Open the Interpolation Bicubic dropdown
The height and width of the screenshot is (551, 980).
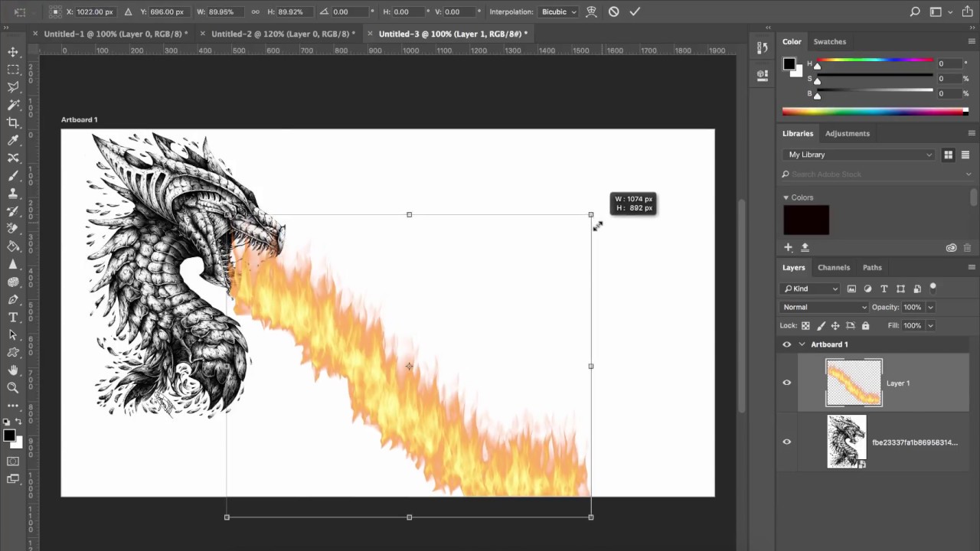(559, 11)
